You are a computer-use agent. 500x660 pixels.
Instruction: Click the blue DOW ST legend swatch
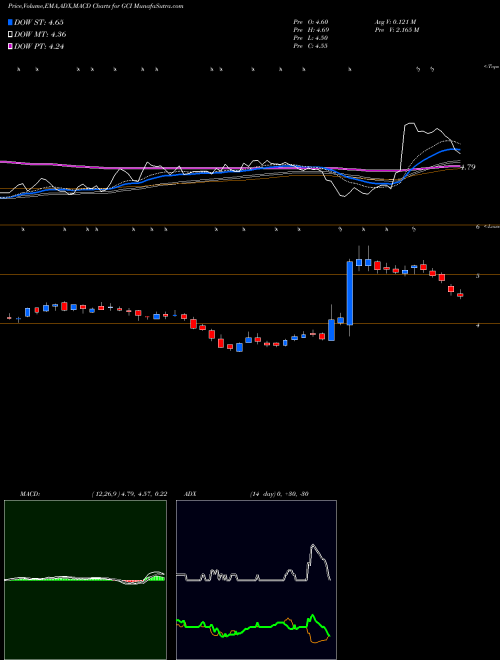10,22
